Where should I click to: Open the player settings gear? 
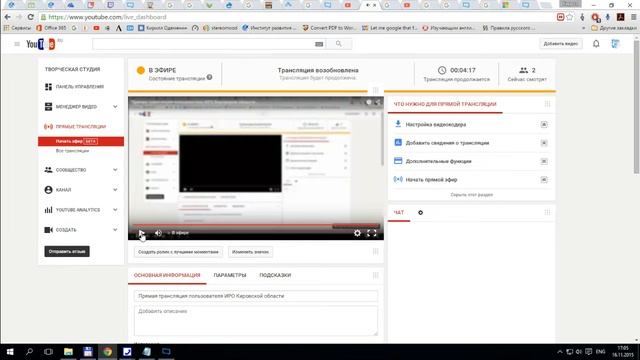pyautogui.click(x=357, y=233)
